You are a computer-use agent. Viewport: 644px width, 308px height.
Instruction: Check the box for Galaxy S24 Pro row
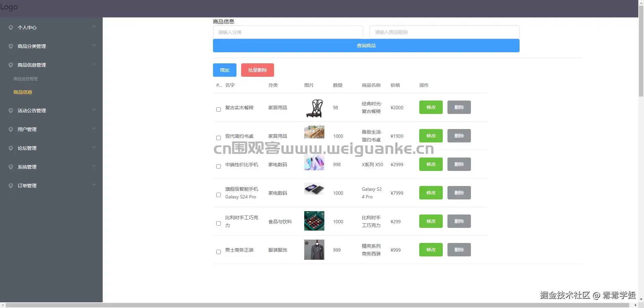point(218,195)
